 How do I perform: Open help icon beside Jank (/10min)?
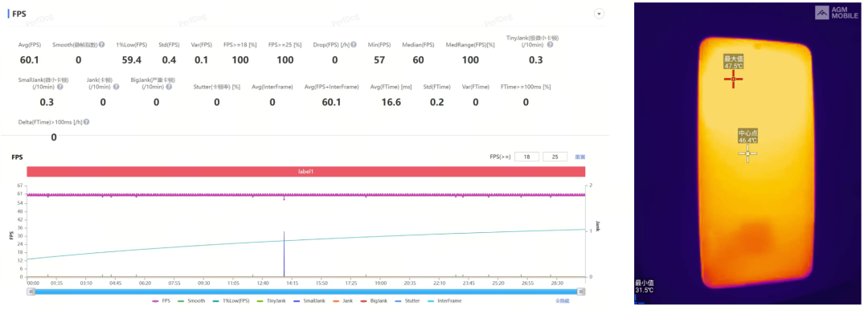tap(117, 87)
